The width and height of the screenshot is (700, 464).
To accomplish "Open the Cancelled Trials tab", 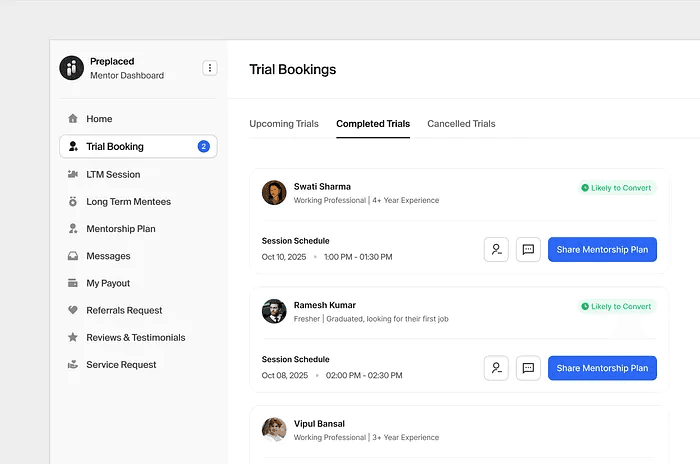I will [x=461, y=124].
